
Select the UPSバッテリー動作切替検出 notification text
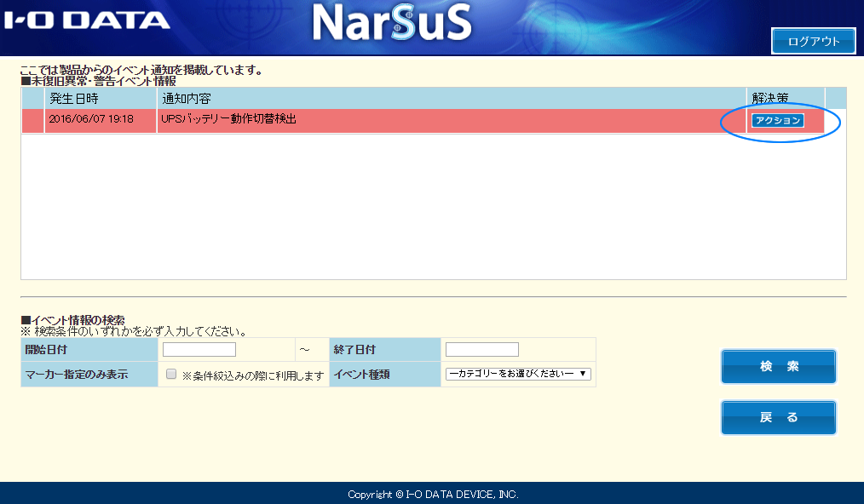(x=228, y=119)
